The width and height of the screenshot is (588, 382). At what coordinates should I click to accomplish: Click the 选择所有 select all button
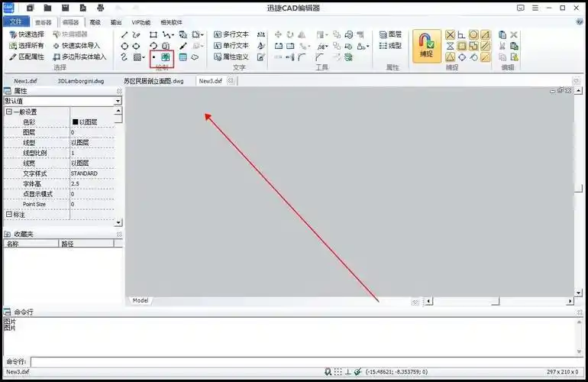pos(26,46)
